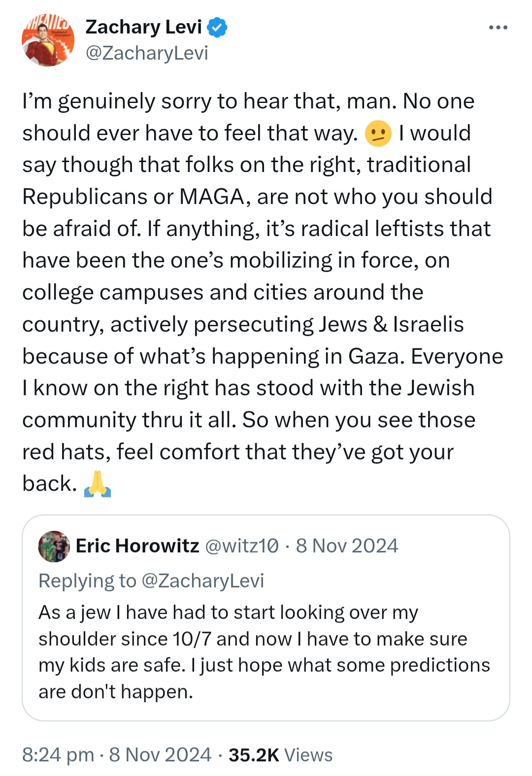Viewport: 532px width, 776px height.
Task: Open the quoted tweet body text
Action: (264, 652)
